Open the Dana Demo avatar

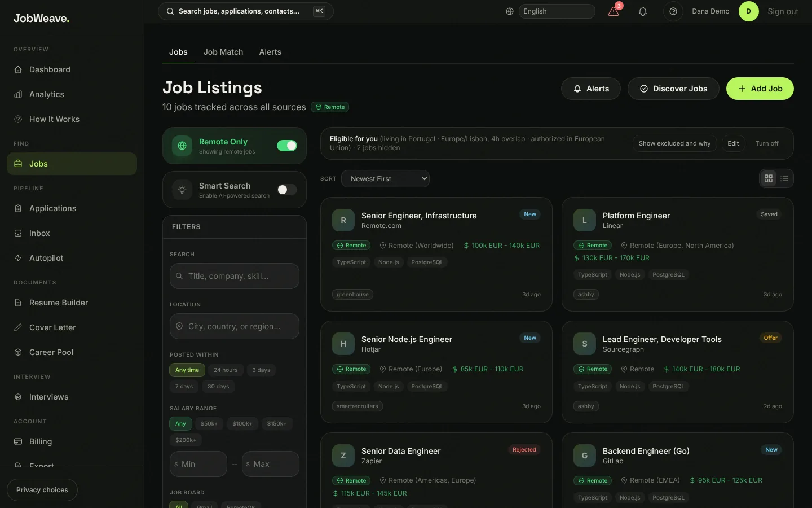point(748,11)
